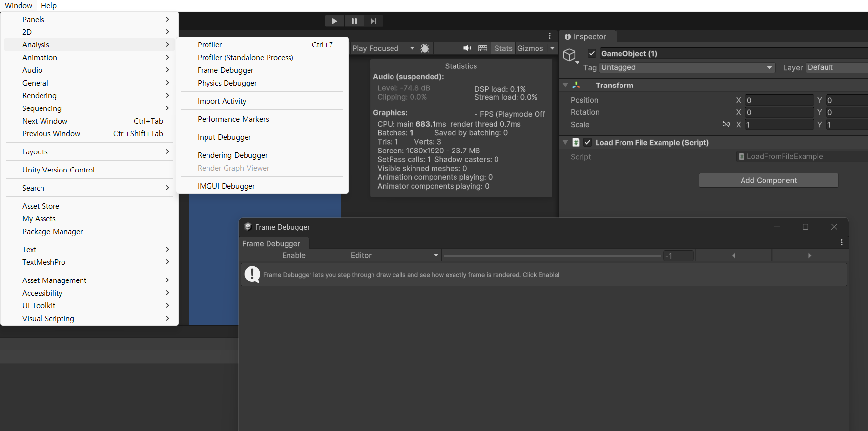Screen dimensions: 868x431
Task: Open Asset Store from Window menu
Action: point(89,206)
